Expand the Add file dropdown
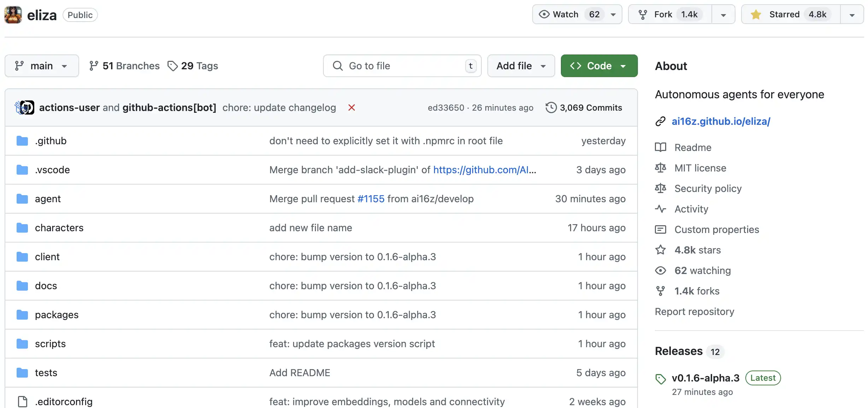Viewport: 868px width, 408px height. click(521, 66)
